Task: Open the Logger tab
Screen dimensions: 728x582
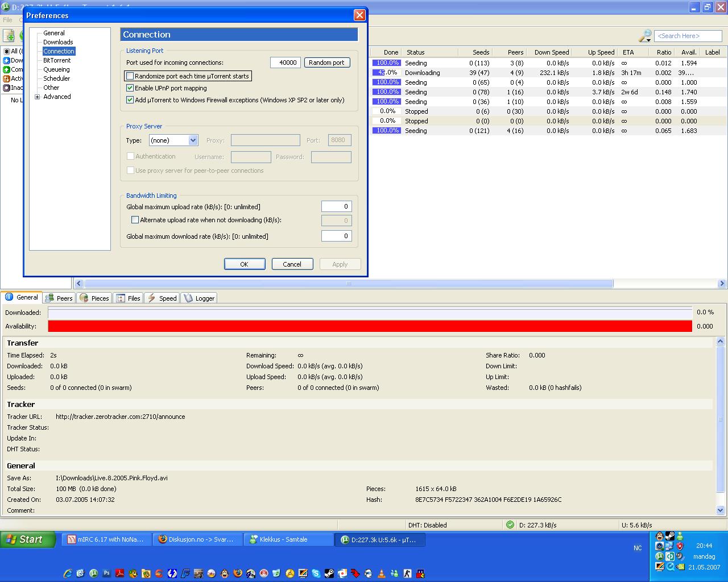Action: tap(200, 298)
